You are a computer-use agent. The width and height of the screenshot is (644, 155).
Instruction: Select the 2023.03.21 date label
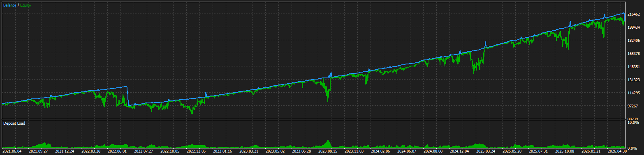click(x=249, y=151)
